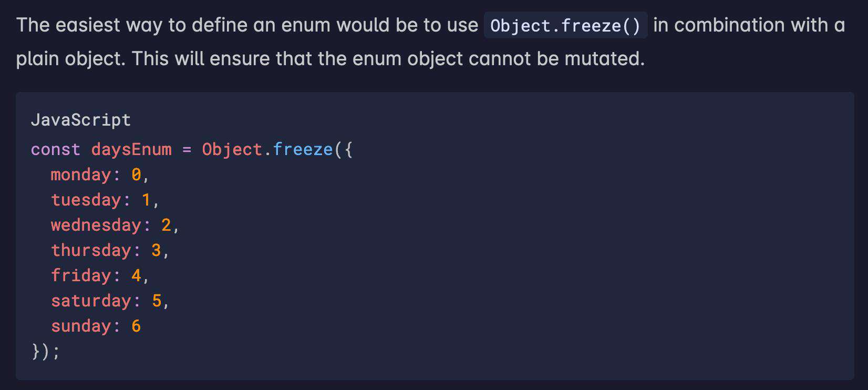
Task: Click the tuesday key in the enum
Action: (86, 200)
